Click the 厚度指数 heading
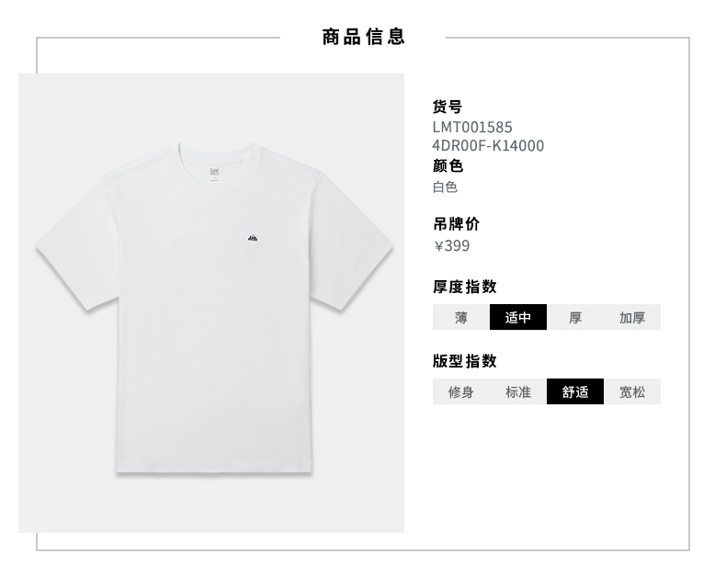Viewport: 726px width, 588px height. 465,287
